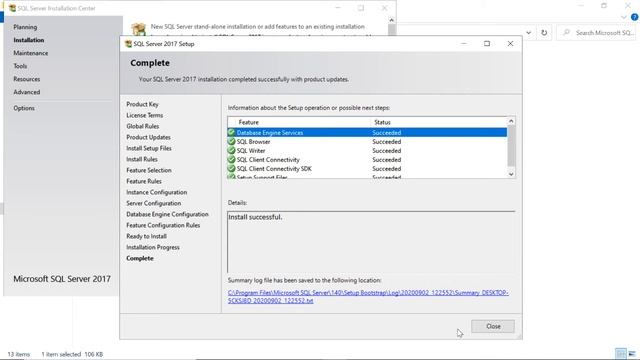Click the feature list scroll-up arrow
This screenshot has height=360, width=640.
pyautogui.click(x=511, y=121)
